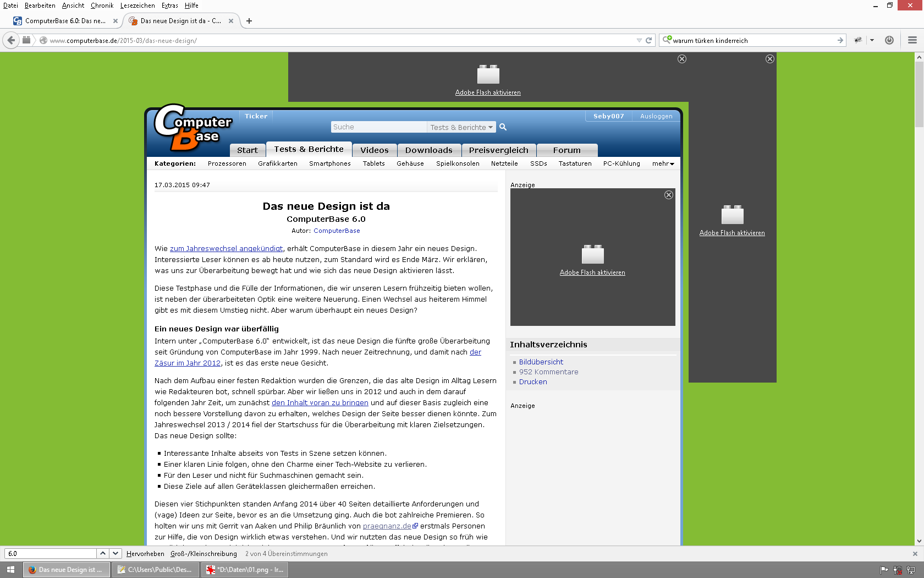Image resolution: width=924 pixels, height=578 pixels.
Task: Switch to IrfanView 01.png taskbar window
Action: (245, 570)
